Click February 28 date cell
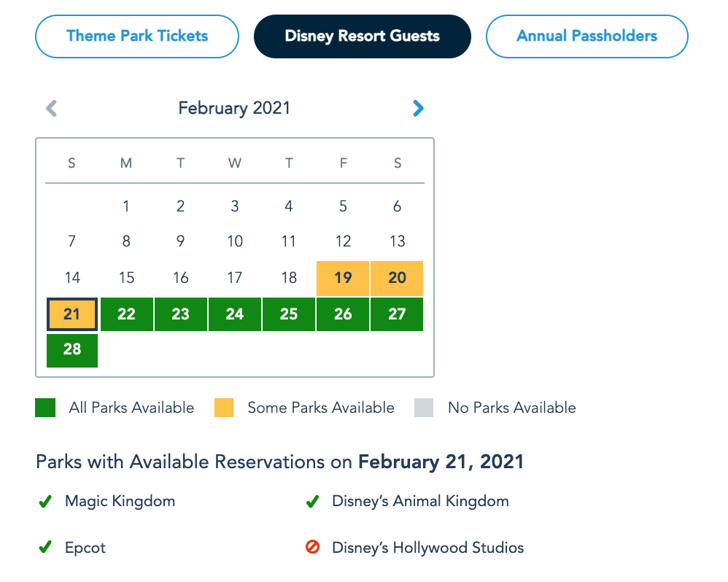Image resolution: width=728 pixels, height=582 pixels. (x=71, y=349)
